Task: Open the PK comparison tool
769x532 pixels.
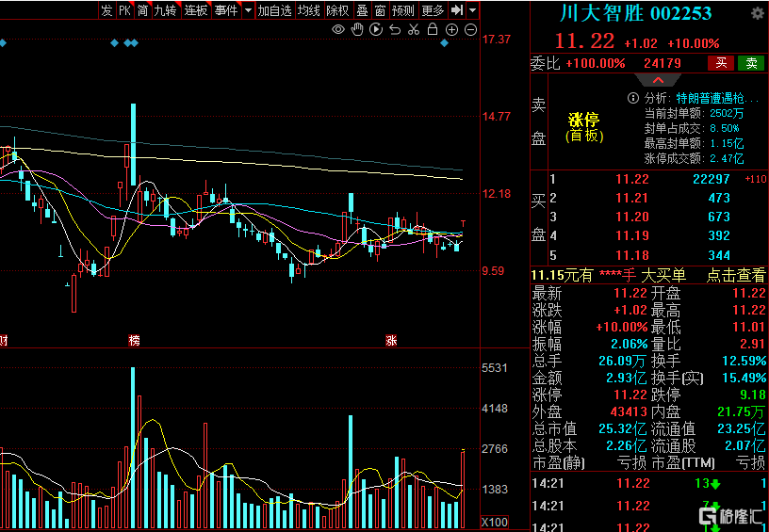Action: click(x=124, y=10)
